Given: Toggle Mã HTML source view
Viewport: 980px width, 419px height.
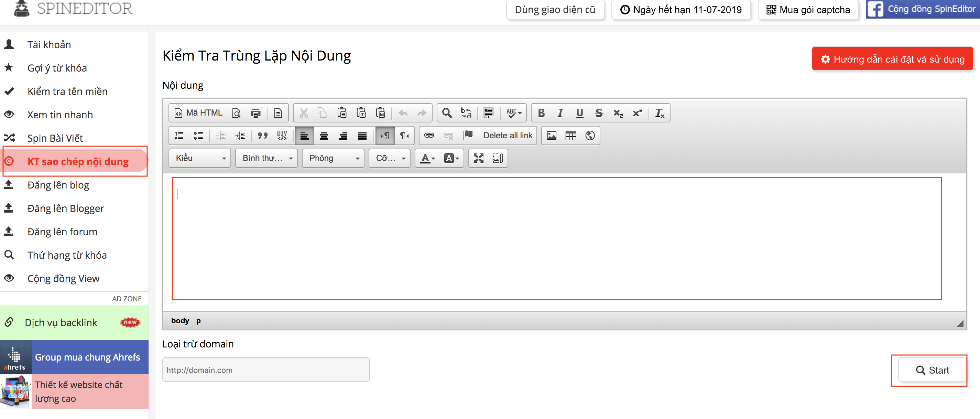Looking at the screenshot, I should coord(198,113).
